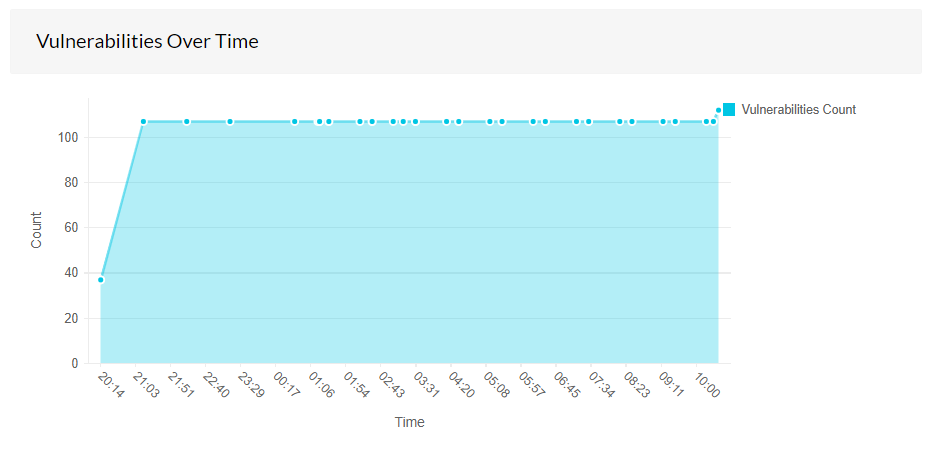Select the data point between 21:51 and 22:40
932x455 pixels.
tap(187, 121)
